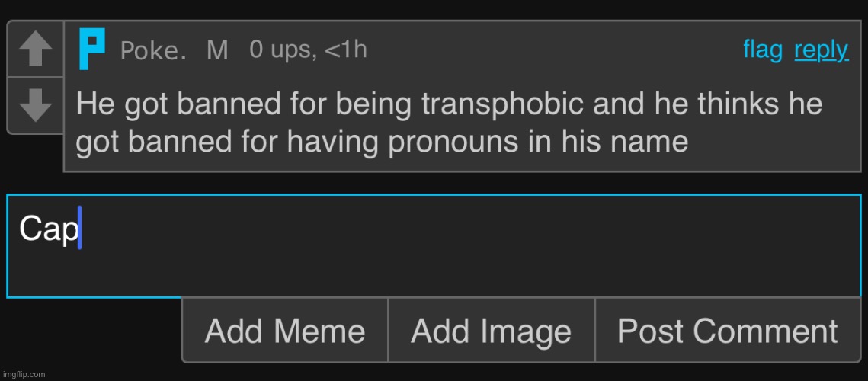The width and height of the screenshot is (868, 381).
Task: Select the 'He got banned for being transphobic' line
Action: tap(449, 104)
